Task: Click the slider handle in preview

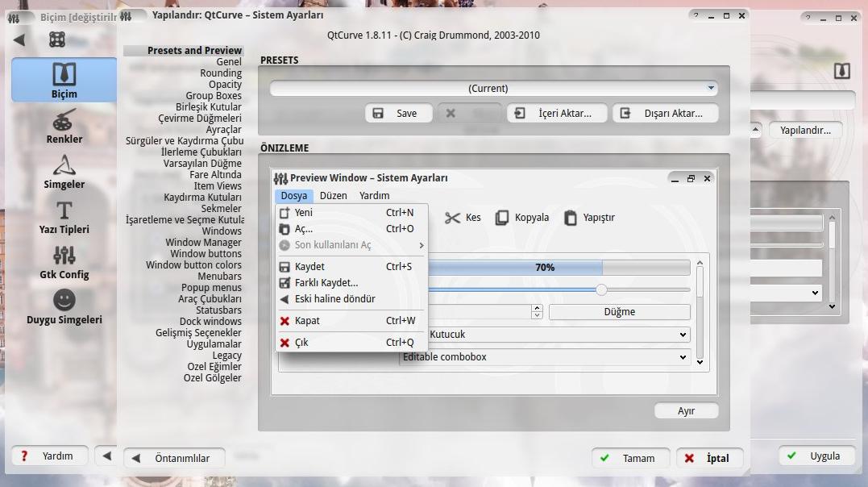Action: [x=601, y=289]
